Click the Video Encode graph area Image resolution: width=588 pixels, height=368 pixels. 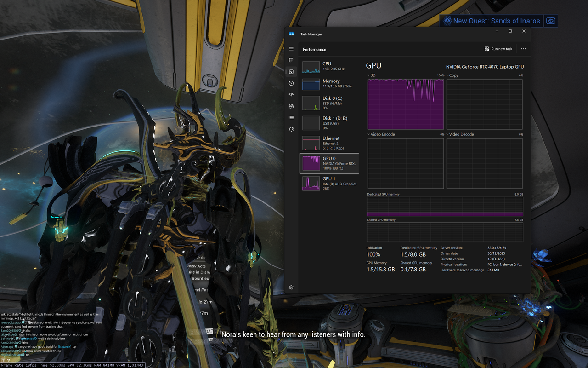406,163
